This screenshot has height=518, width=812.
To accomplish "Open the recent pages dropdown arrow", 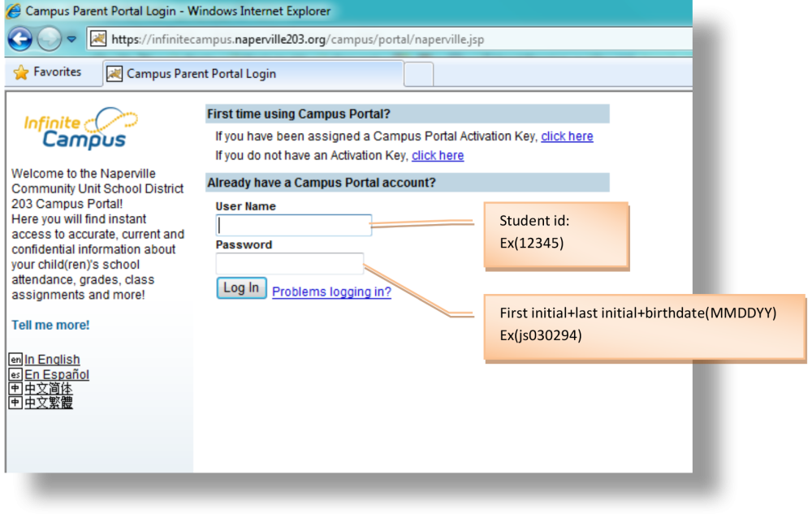I will 71,39.
